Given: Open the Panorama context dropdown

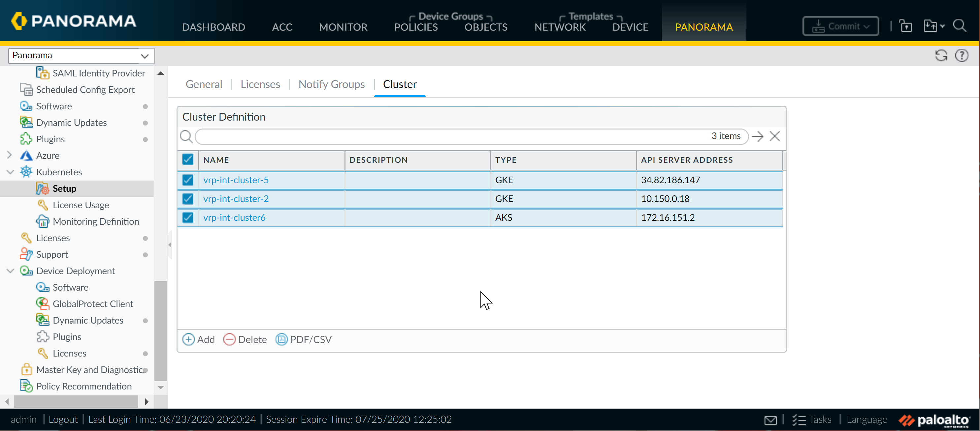Looking at the screenshot, I should coord(82,55).
